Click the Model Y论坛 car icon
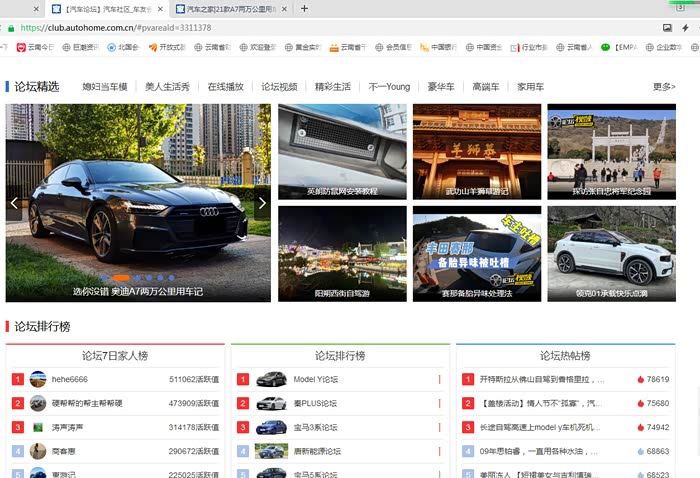Viewport: 700px width, 478px height. point(271,379)
